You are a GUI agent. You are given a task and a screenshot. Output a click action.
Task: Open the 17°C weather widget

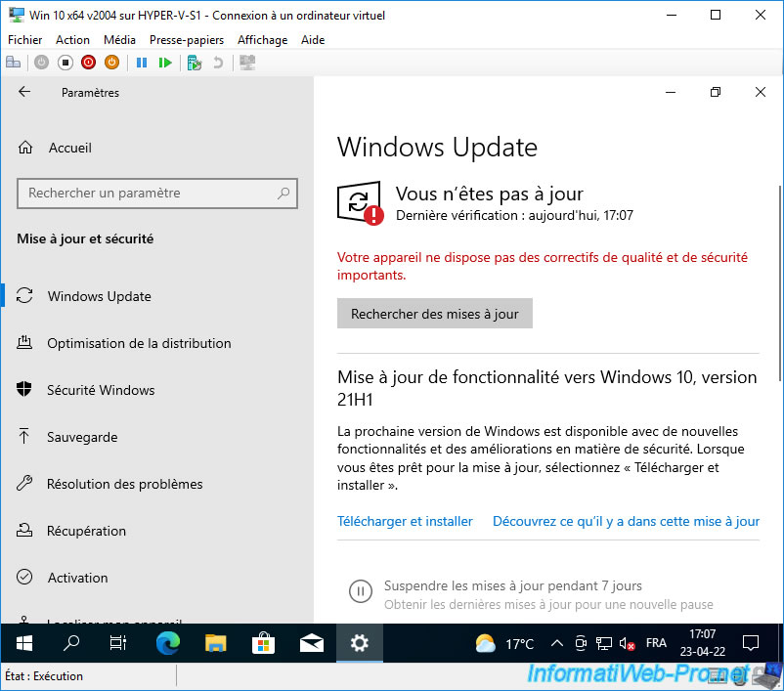point(504,643)
